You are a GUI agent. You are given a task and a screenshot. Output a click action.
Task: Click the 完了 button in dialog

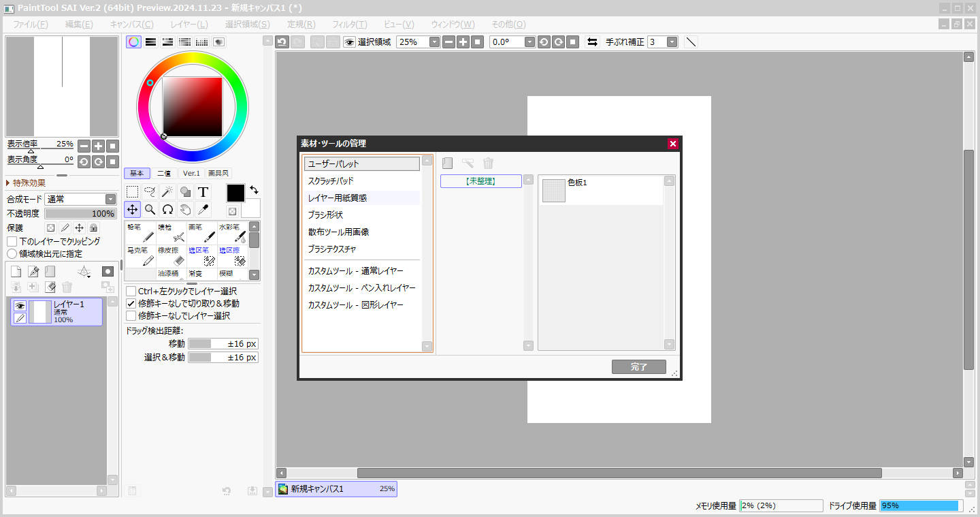point(638,366)
